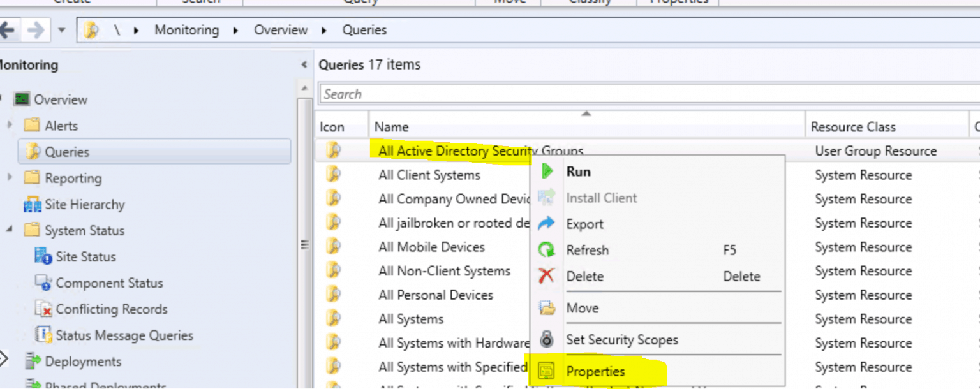Click the Move folder icon in context menu
980x389 pixels.
547,307
